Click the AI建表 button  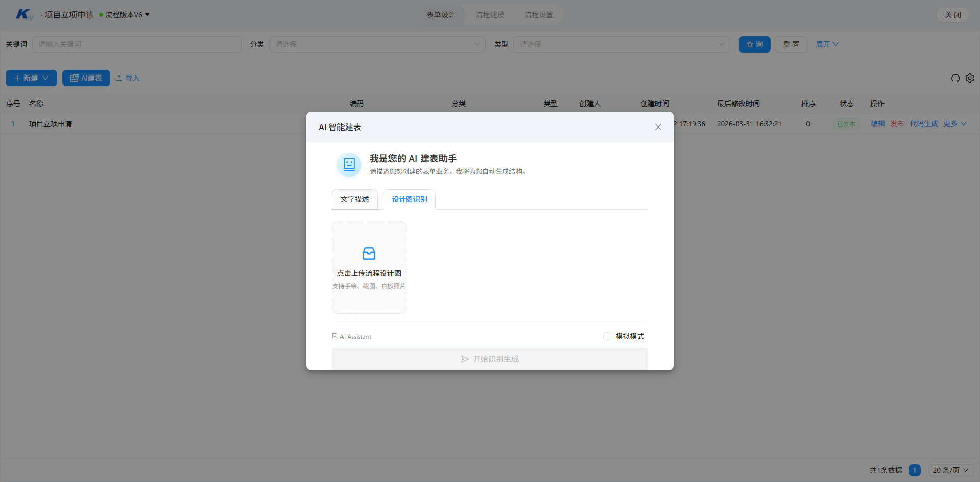click(86, 78)
